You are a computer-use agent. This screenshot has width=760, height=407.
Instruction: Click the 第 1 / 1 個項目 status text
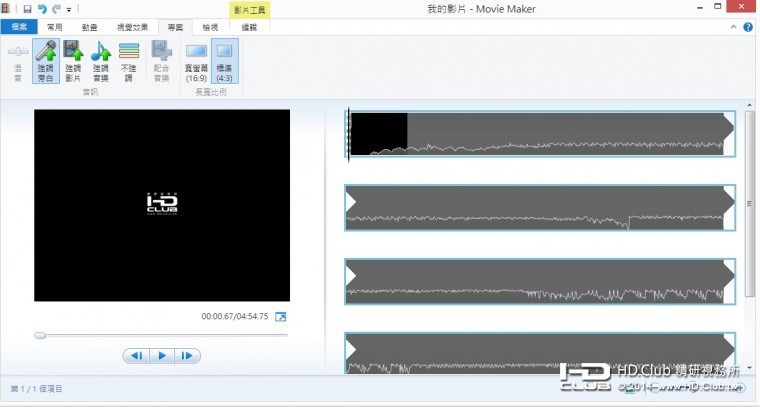coord(36,389)
